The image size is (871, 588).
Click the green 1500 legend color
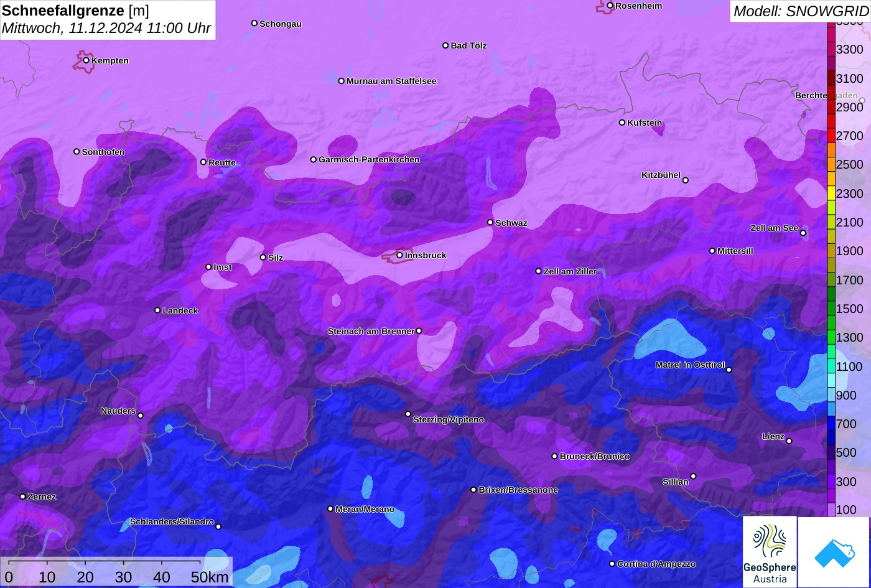(831, 309)
